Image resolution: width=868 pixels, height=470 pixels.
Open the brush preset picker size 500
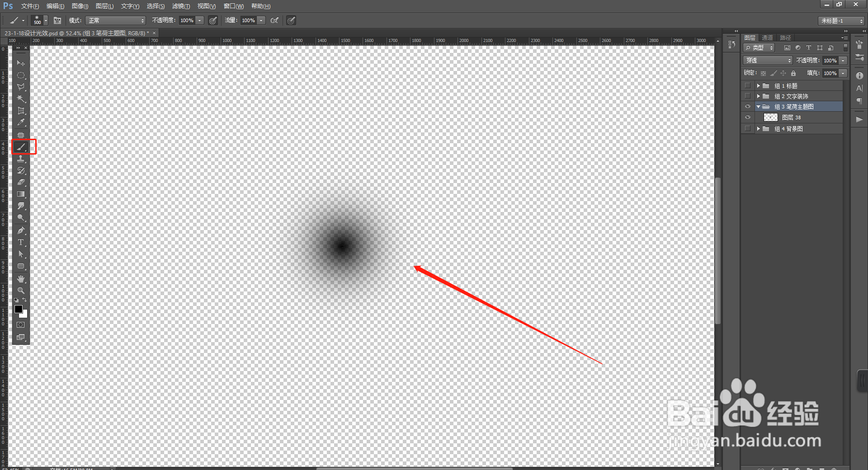point(39,20)
